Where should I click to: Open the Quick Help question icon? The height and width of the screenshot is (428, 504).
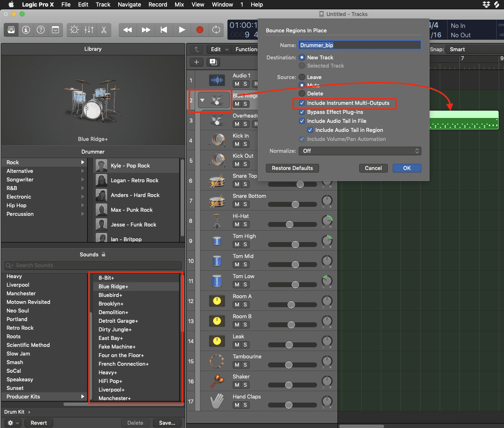[x=41, y=30]
